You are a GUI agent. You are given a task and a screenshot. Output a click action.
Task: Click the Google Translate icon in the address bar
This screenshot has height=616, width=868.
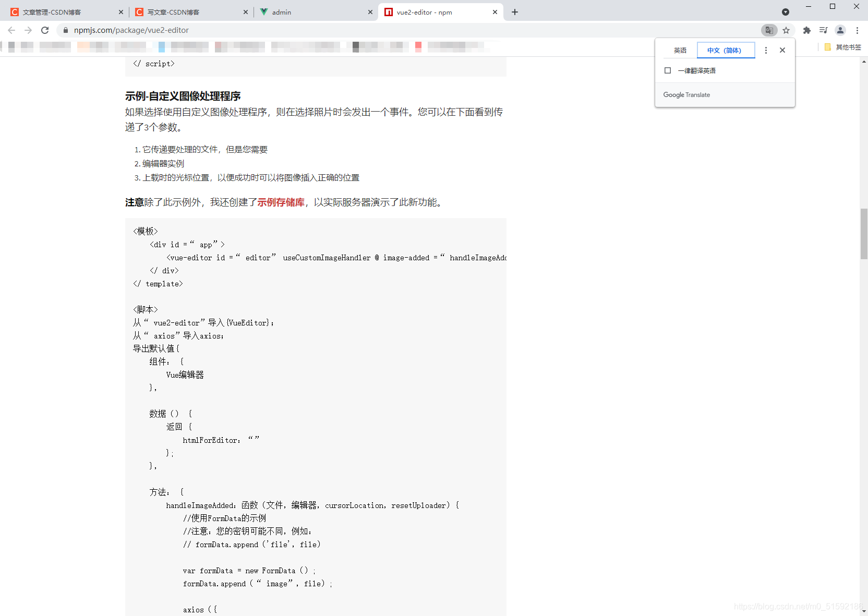point(769,30)
